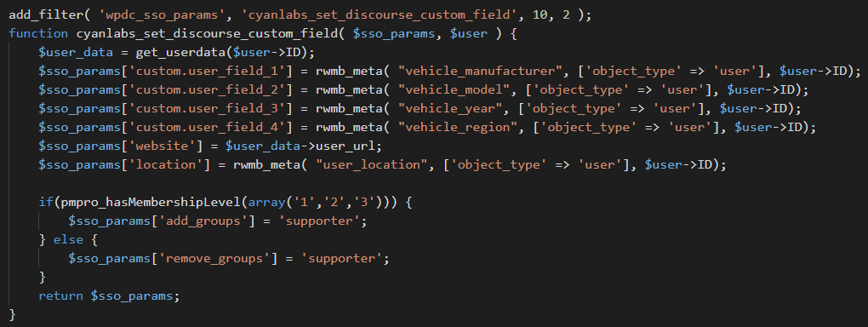Click "vehicle_model" string
868x327 pixels.
click(x=454, y=90)
